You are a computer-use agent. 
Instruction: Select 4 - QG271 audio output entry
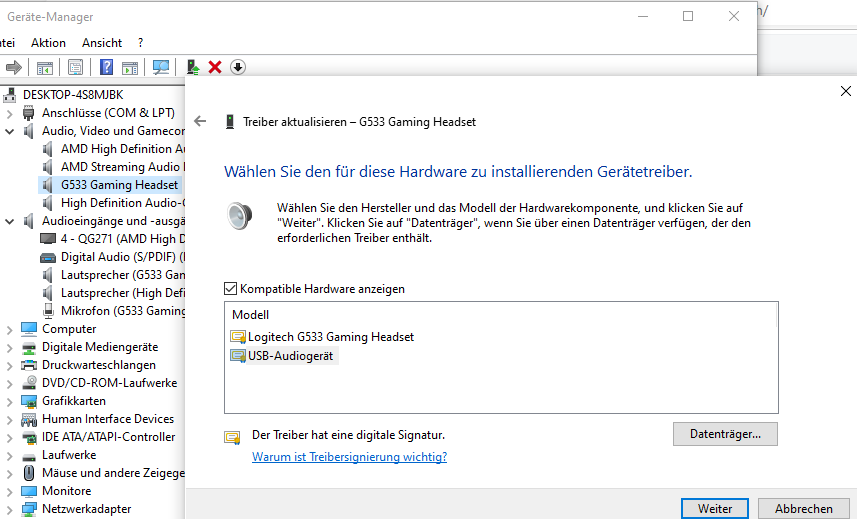(x=122, y=239)
